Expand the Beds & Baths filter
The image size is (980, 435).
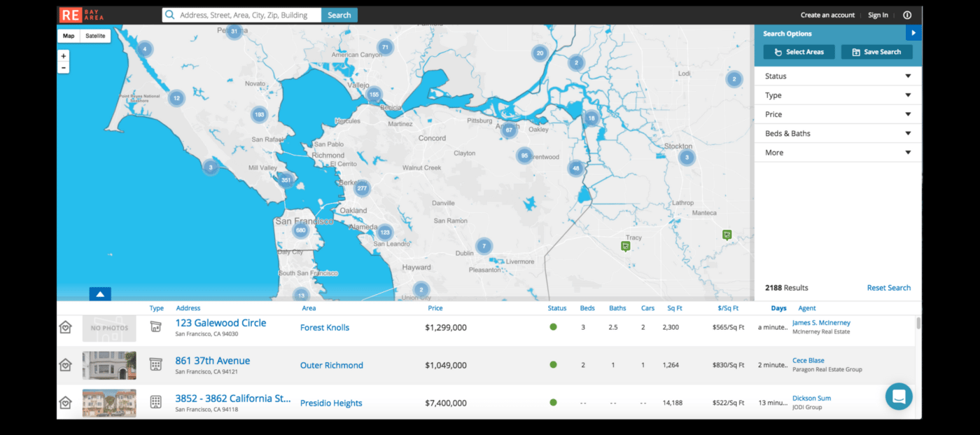click(837, 133)
